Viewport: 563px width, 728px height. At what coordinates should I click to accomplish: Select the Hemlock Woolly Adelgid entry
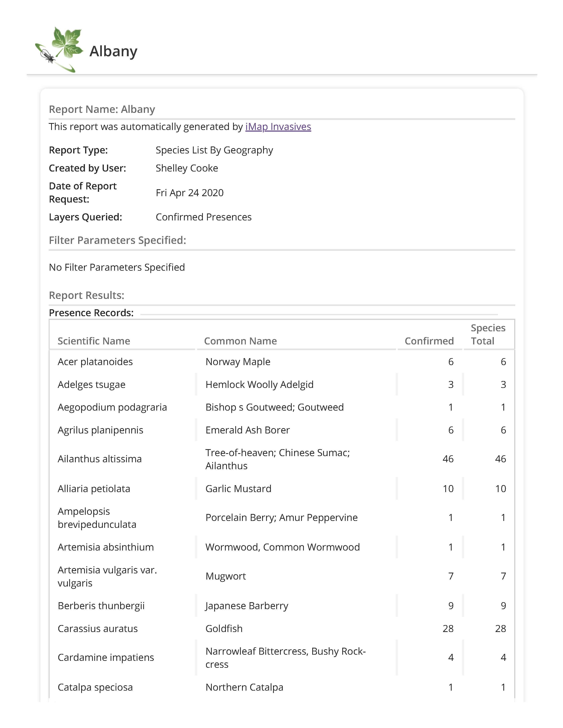tap(259, 384)
